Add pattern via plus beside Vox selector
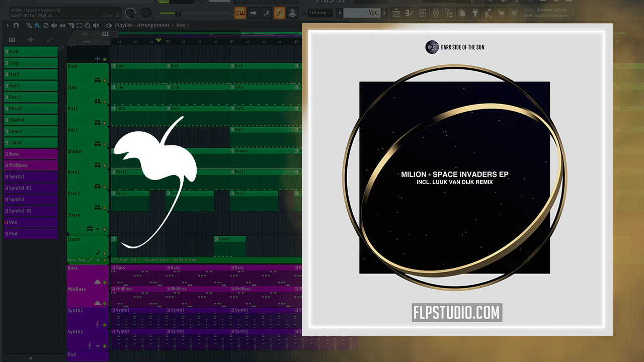The width and height of the screenshot is (644, 362). coord(385,13)
